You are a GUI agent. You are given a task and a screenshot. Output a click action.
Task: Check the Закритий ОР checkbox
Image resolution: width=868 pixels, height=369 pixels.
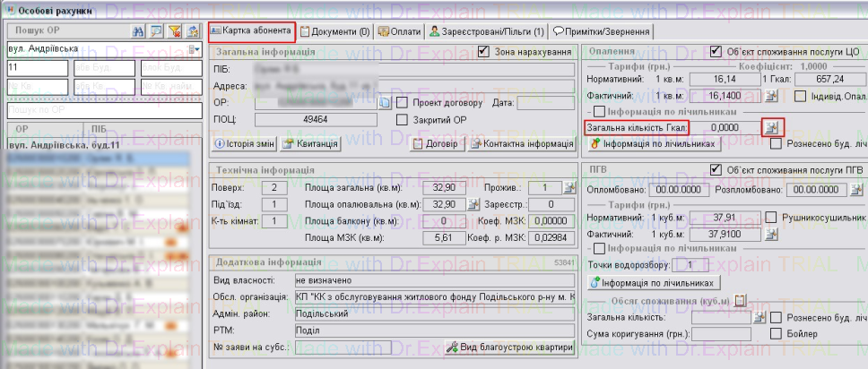[x=403, y=118]
